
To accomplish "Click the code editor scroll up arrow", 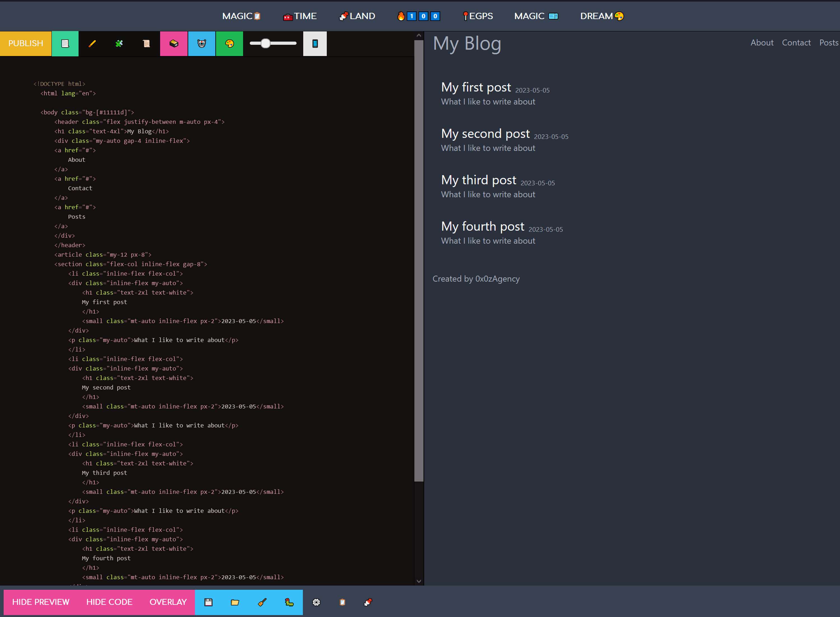I will (419, 36).
